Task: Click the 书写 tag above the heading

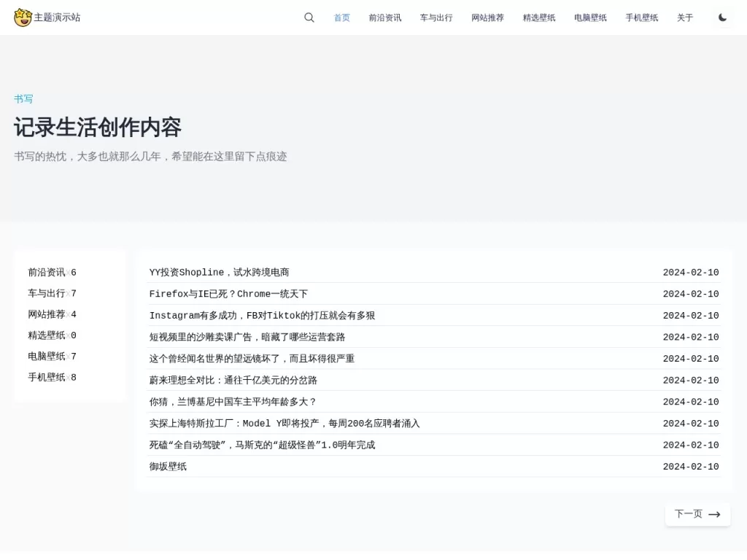Action: 23,98
